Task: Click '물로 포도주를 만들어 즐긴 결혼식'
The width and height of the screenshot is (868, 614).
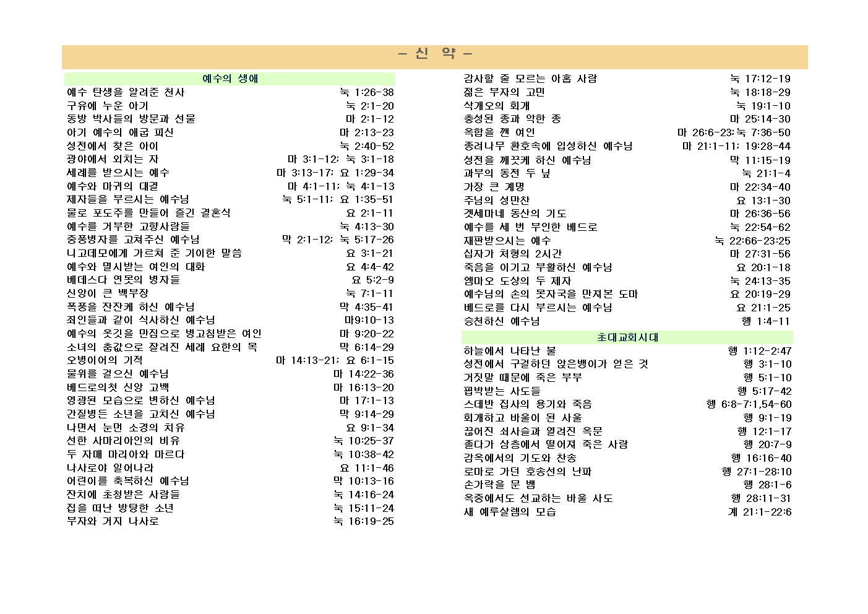Action: pos(148,213)
